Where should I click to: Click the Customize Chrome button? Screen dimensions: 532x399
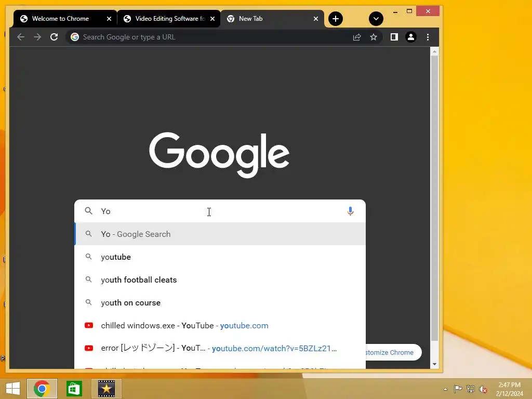(394, 353)
